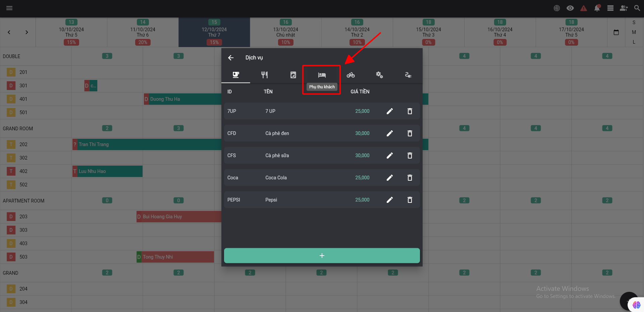Open the red warning triangle alert

(584, 8)
